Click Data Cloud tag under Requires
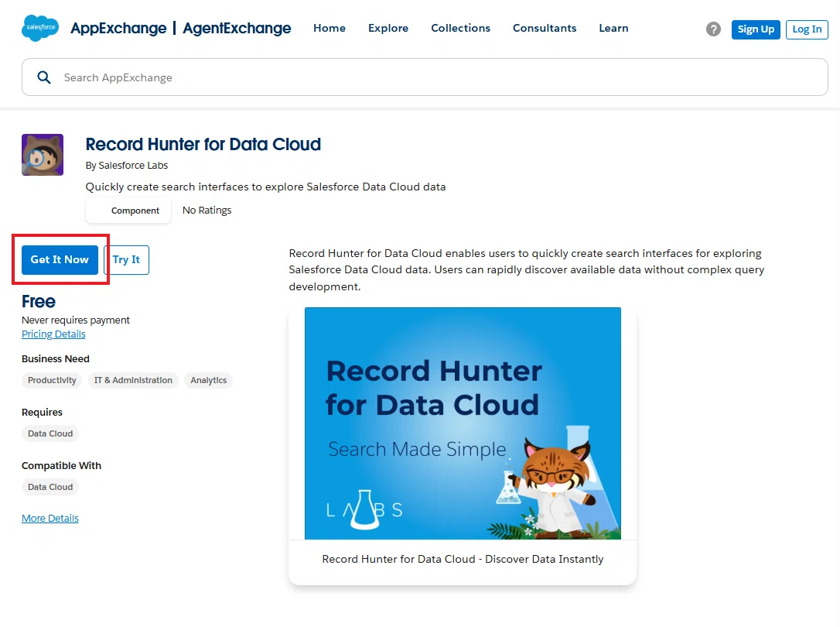The height and width of the screenshot is (627, 840). click(50, 433)
